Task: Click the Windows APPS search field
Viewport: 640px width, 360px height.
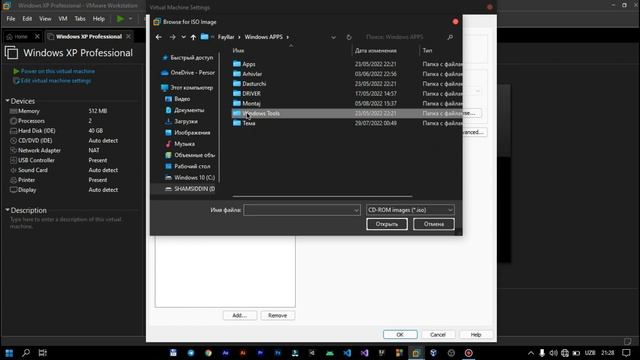Action: point(402,37)
